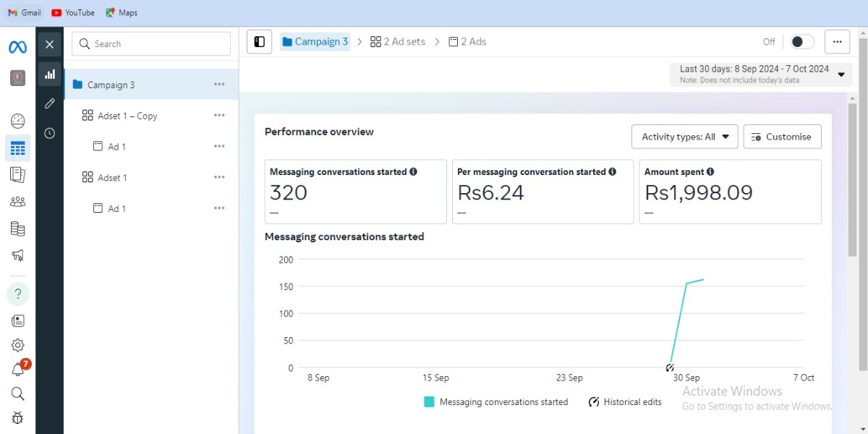Click the charts view icon in dark panel
This screenshot has height=434, width=868.
(x=49, y=74)
